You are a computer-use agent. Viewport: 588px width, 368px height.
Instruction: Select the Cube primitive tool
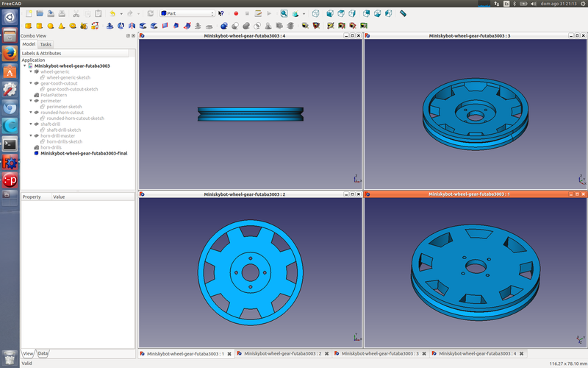29,26
